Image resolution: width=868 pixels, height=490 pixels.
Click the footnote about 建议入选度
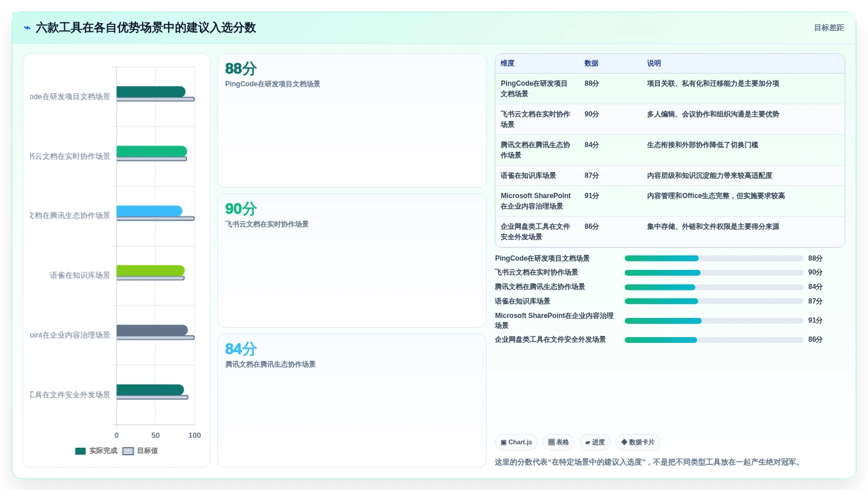pyautogui.click(x=649, y=462)
